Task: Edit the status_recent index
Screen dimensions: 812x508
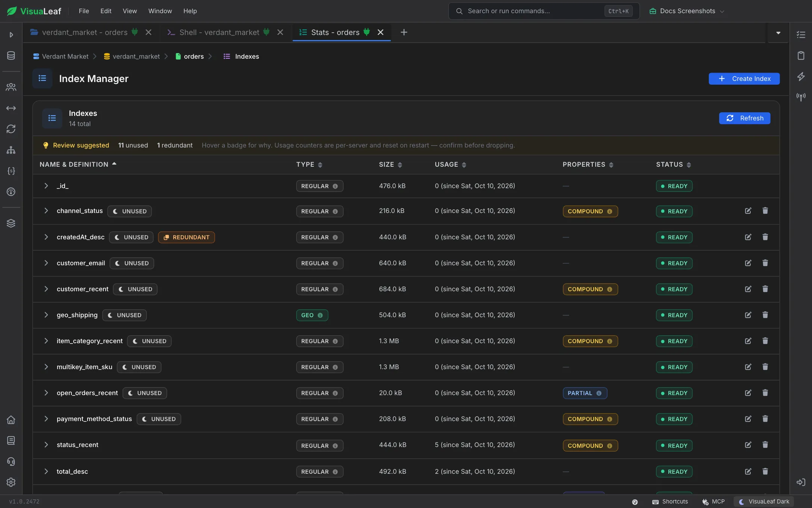Action: [748, 445]
